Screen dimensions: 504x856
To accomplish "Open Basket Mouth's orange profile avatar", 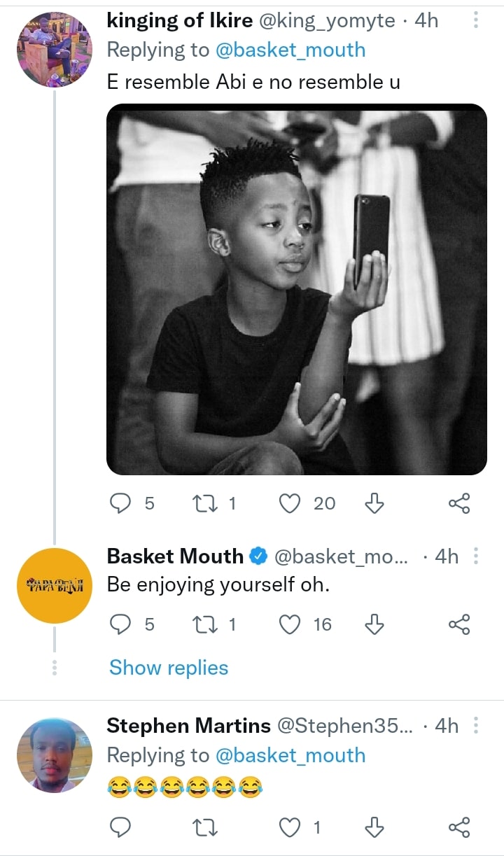I will (55, 586).
